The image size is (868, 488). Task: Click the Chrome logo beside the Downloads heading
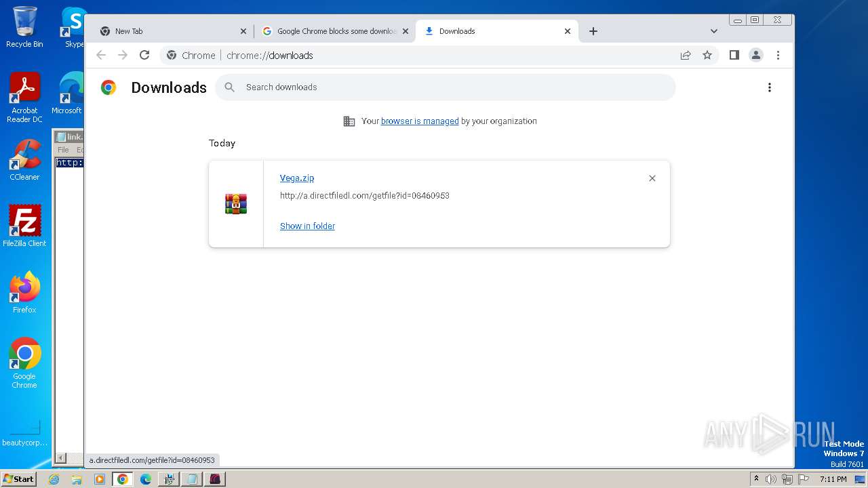pyautogui.click(x=108, y=87)
